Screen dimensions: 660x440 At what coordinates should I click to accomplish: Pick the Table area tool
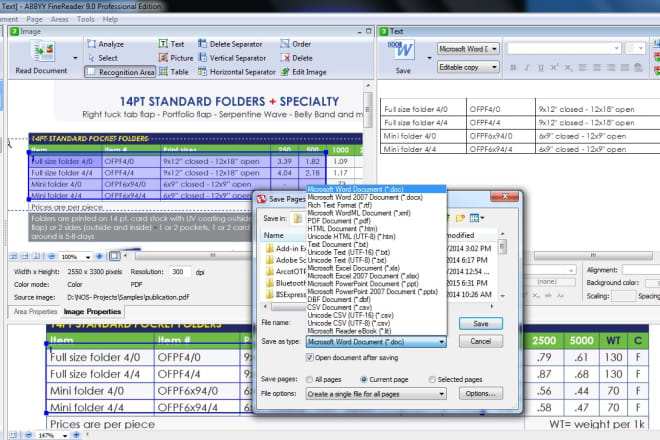pyautogui.click(x=174, y=72)
